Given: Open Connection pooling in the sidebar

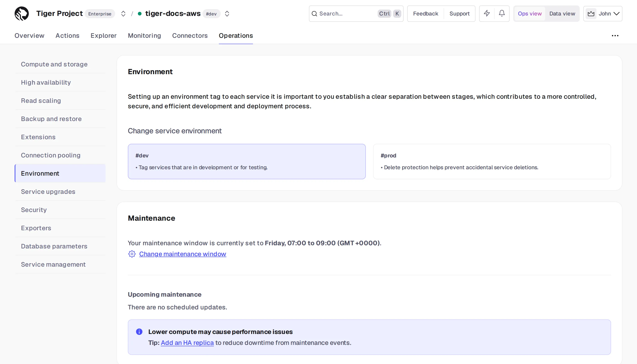Looking at the screenshot, I should pyautogui.click(x=60, y=155).
